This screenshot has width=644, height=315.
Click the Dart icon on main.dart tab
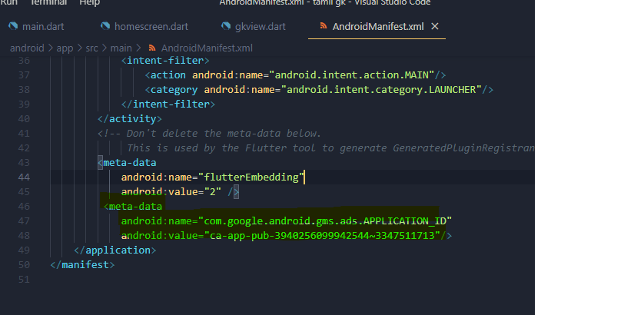click(x=13, y=26)
